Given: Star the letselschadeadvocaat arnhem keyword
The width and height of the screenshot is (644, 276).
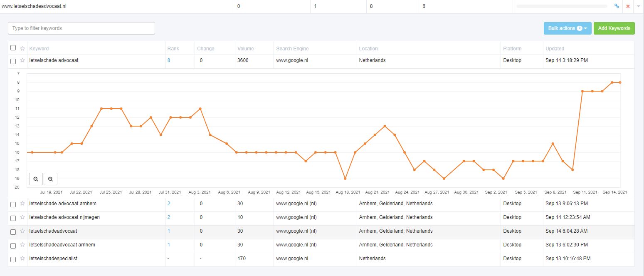Looking at the screenshot, I should [x=22, y=245].
